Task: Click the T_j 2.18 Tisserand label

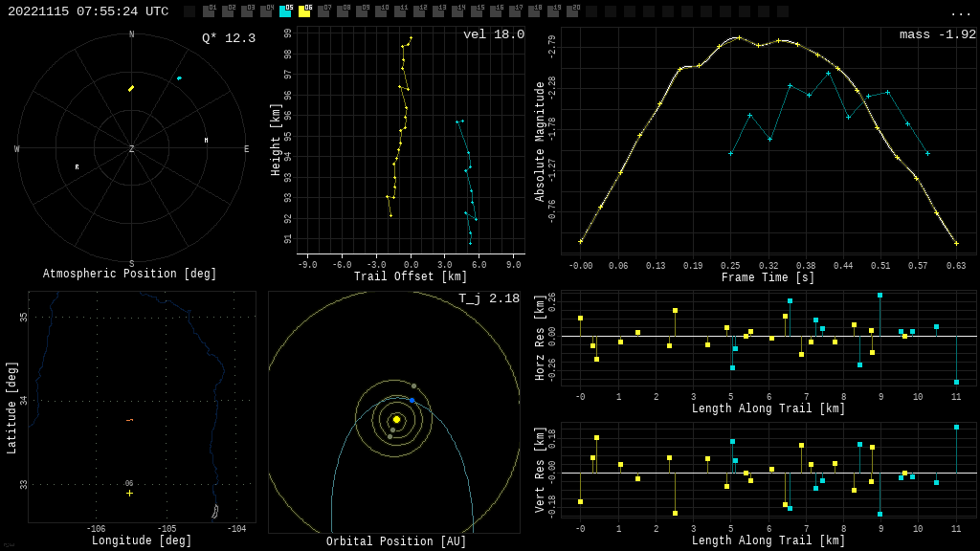Action: 489,298
